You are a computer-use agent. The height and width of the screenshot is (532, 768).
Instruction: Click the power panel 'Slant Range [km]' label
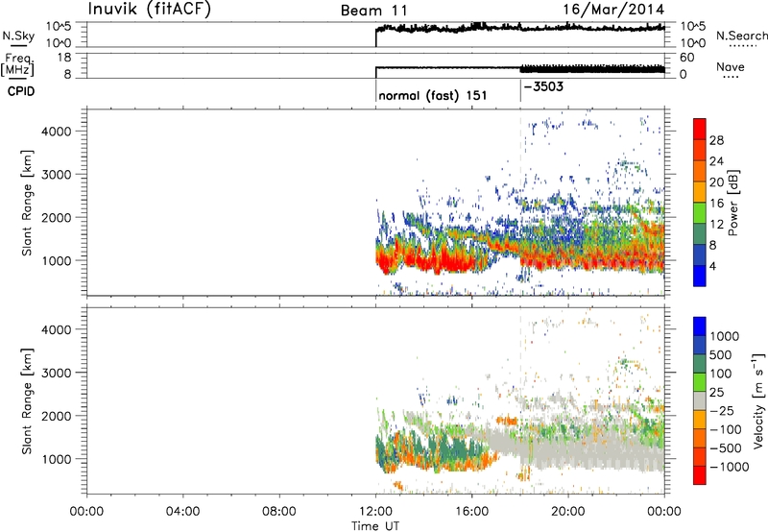coord(27,203)
